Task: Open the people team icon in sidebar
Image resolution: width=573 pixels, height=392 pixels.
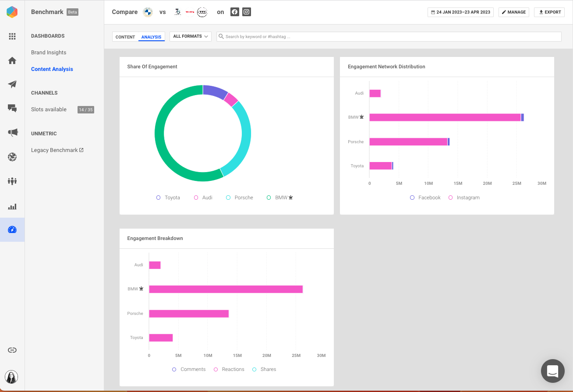Action: pos(12,181)
